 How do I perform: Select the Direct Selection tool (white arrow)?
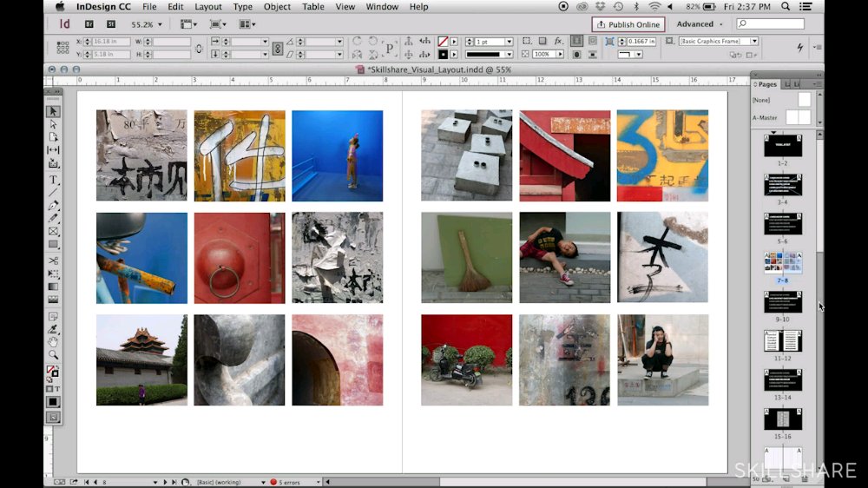[x=53, y=124]
